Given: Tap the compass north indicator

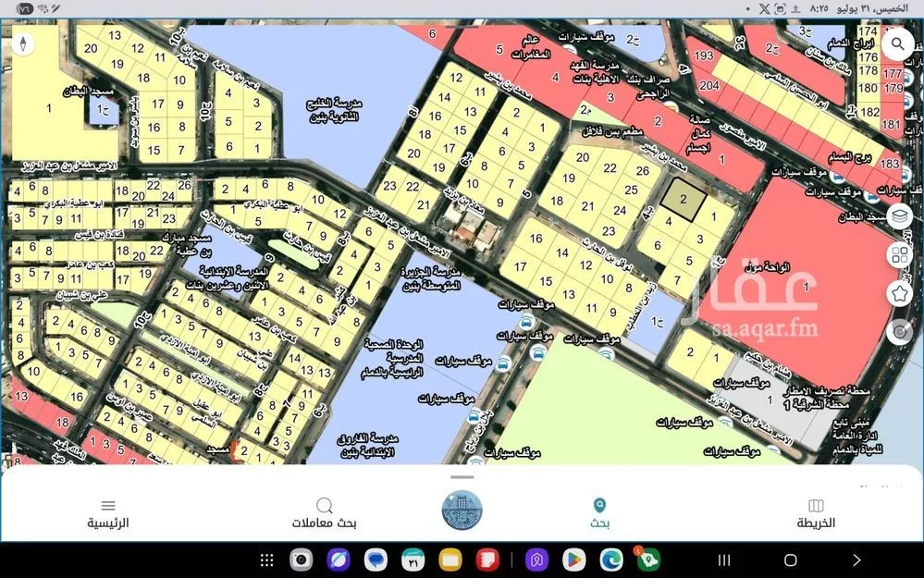Looking at the screenshot, I should (23, 43).
